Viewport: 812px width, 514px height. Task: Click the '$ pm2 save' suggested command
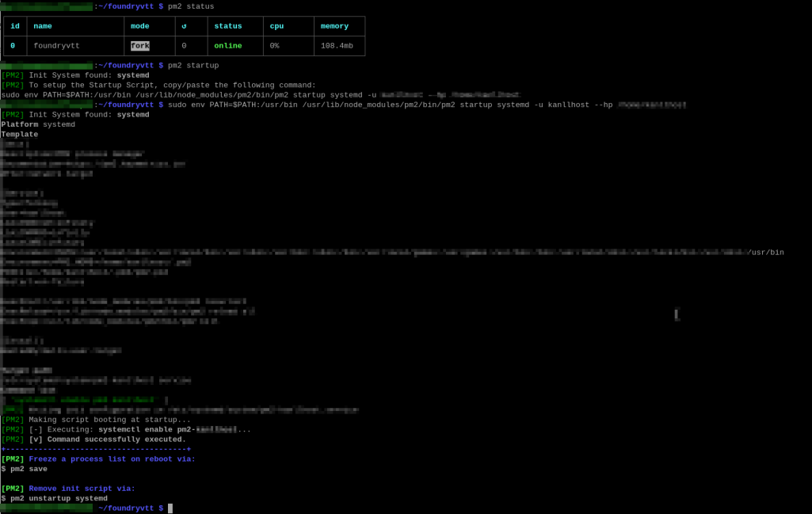coord(25,469)
